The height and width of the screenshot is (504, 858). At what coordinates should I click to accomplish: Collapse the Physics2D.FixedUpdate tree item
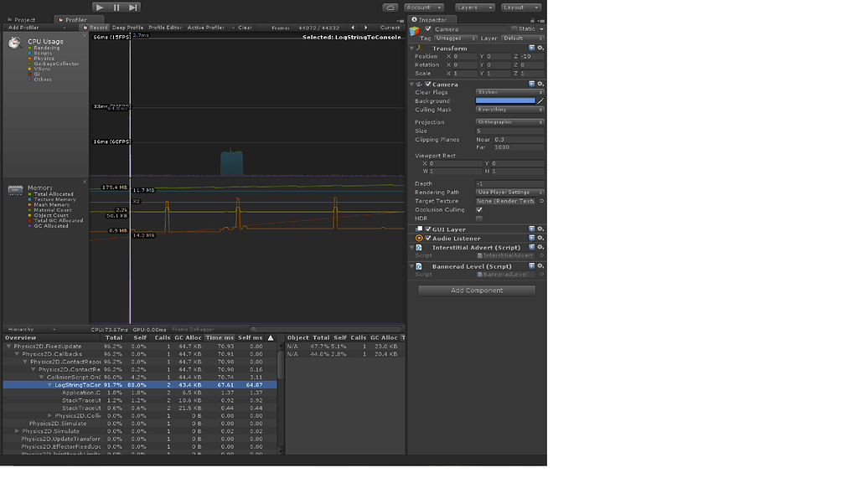(x=8, y=346)
